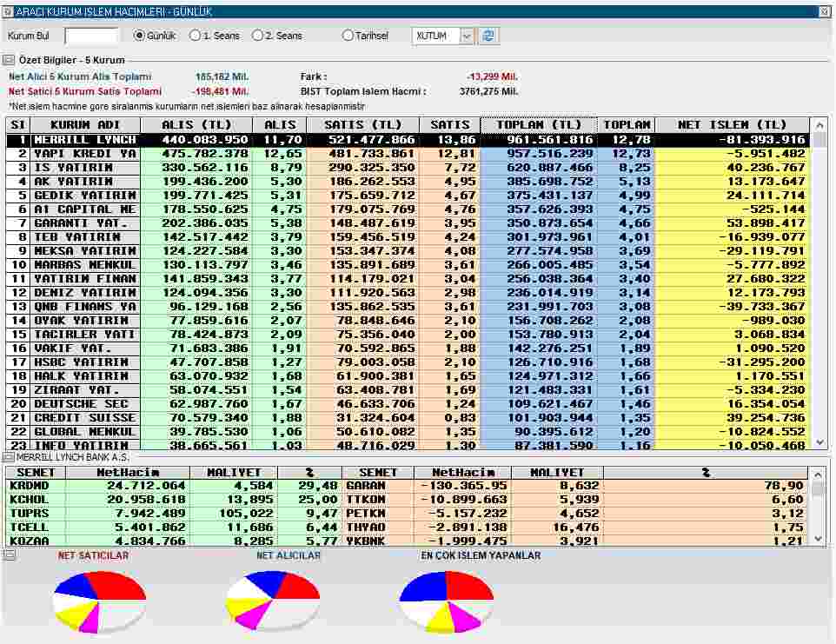Screen dimensions: 836x644
Task: Collapse the MERRILL LYNCH BANK A.S. section
Action: click(x=8, y=457)
